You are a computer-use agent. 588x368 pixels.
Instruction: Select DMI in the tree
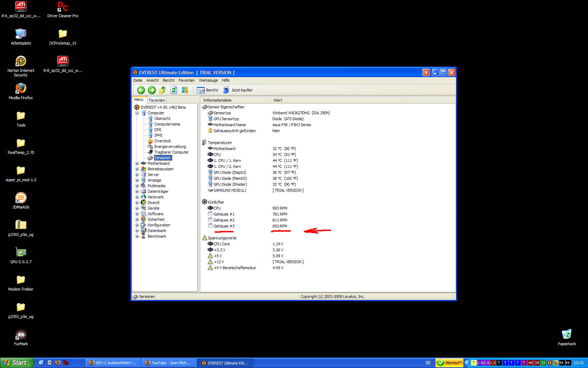pos(158,130)
